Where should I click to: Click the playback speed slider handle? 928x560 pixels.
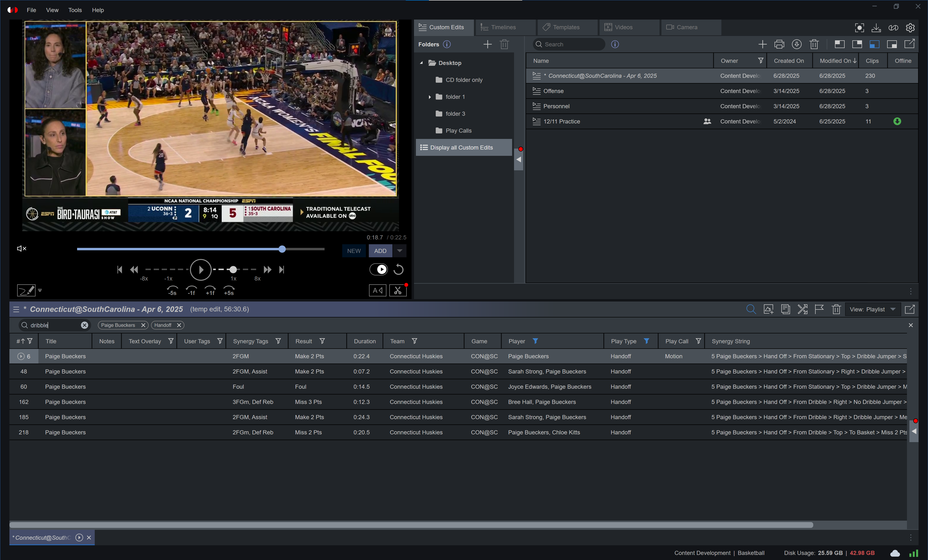[x=233, y=270]
